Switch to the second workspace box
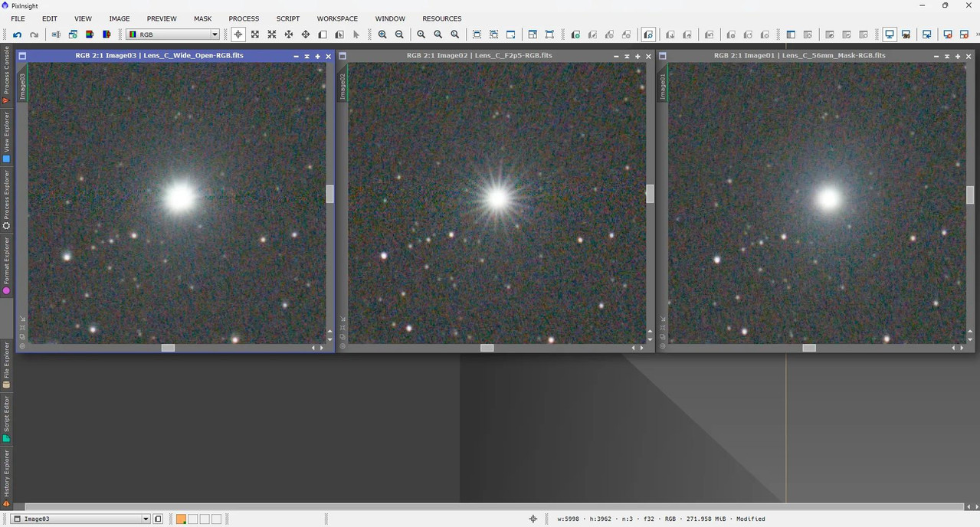 point(193,519)
